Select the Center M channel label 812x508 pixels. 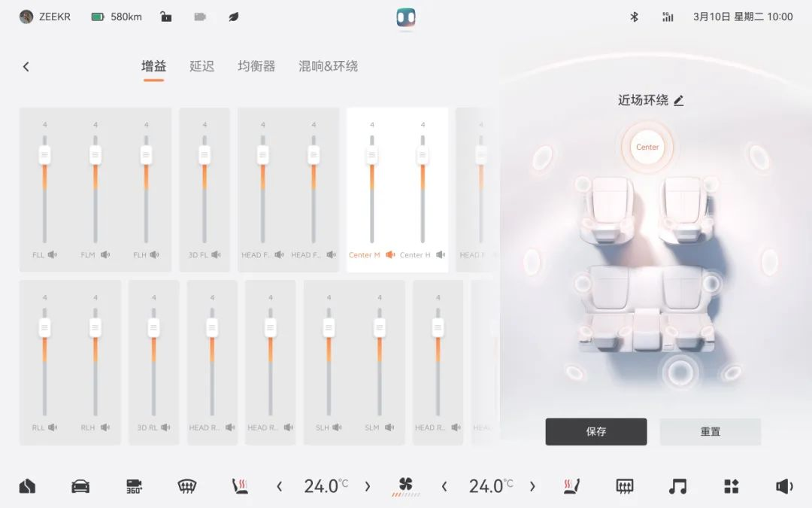tap(364, 255)
